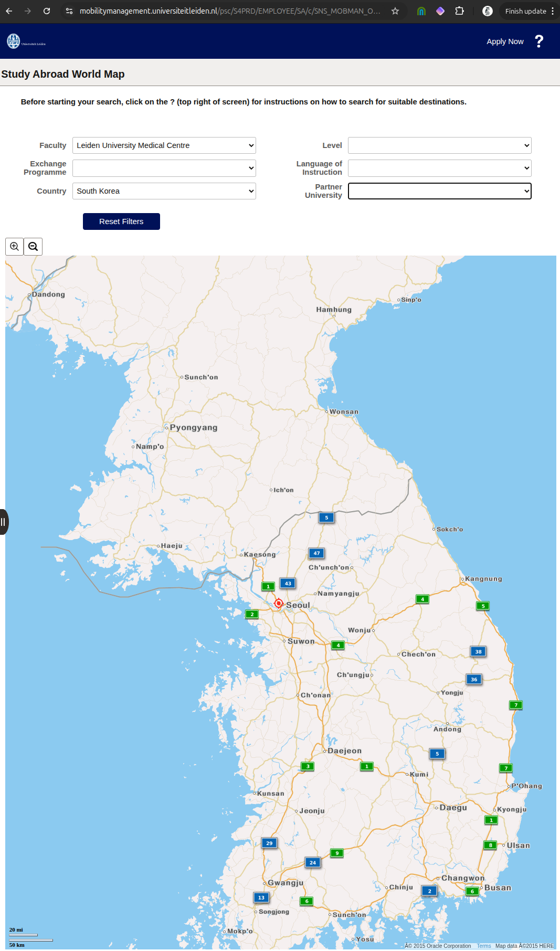Select the blue map marker labeled 24
The image size is (560, 951).
click(x=313, y=862)
